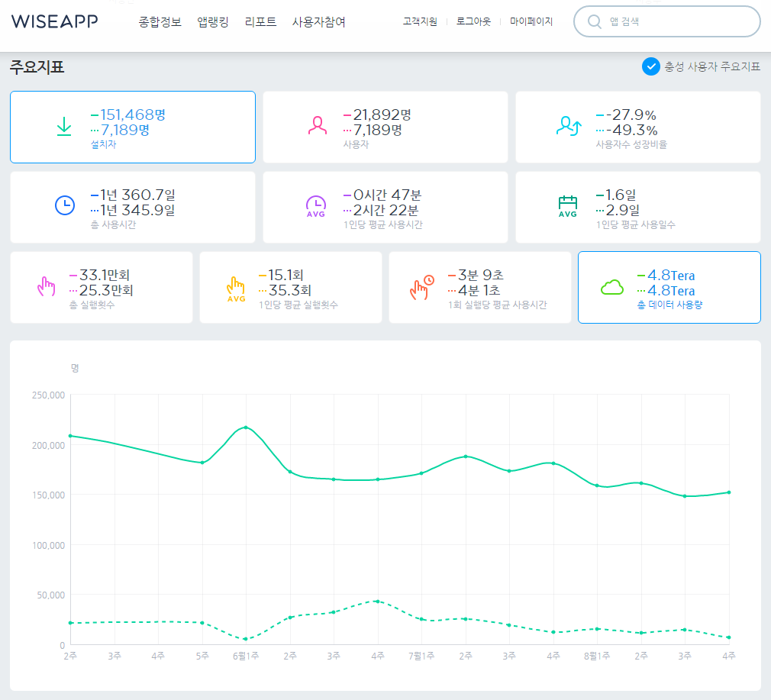Click the green cloud data usage icon
The width and height of the screenshot is (771, 700).
[x=612, y=287]
